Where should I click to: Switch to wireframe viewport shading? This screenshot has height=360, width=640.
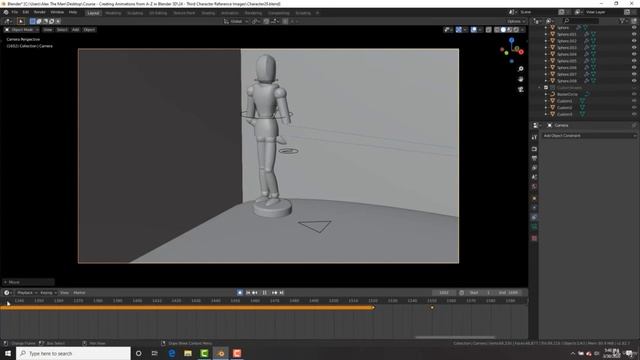pyautogui.click(x=497, y=30)
